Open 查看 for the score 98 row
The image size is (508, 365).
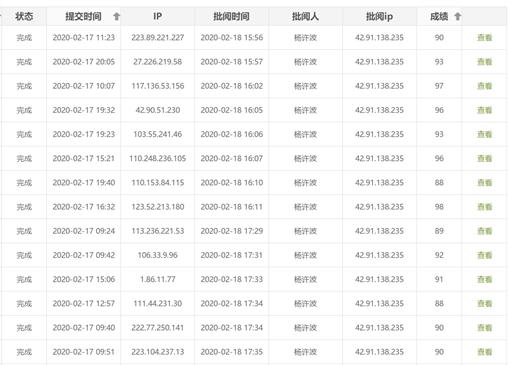484,207
